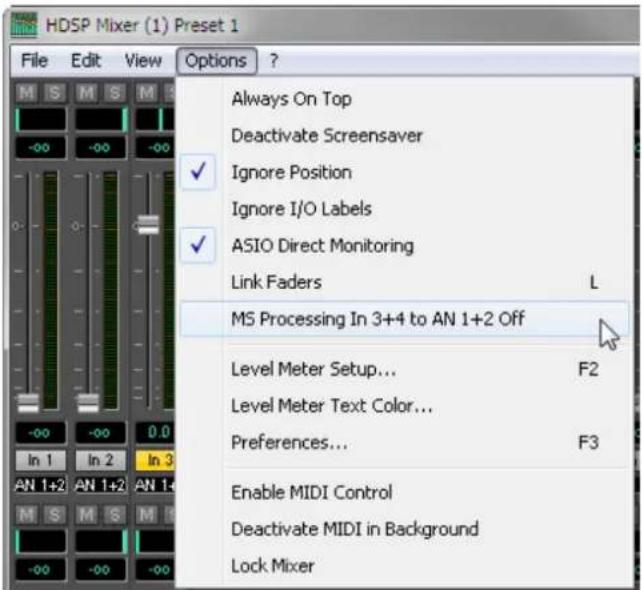Screen dimensions: 642x590
Task: Solo second channel in bottom row
Action: [x=114, y=515]
